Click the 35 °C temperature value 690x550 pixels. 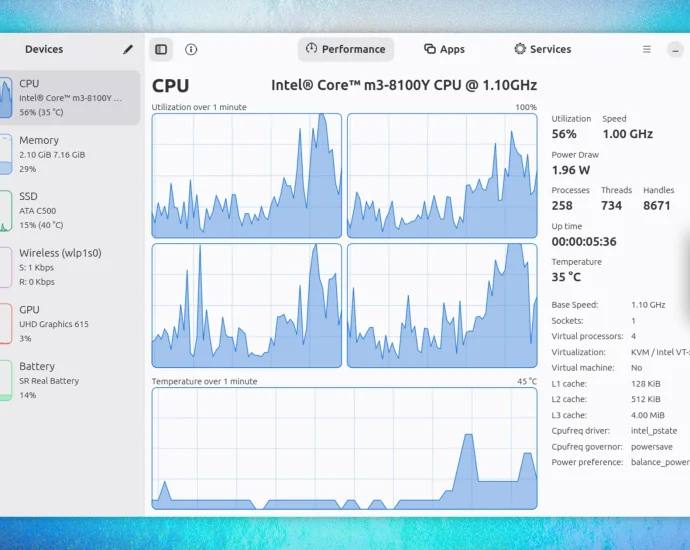click(566, 277)
